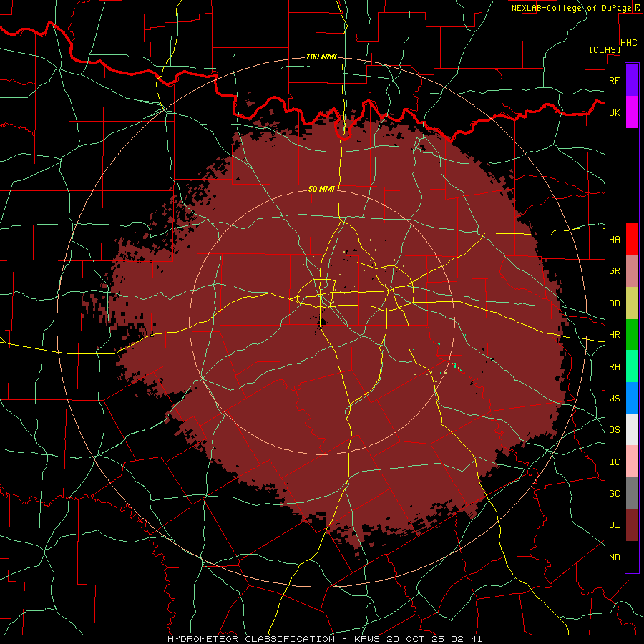Click the UK legend label
This screenshot has width=644, height=644.
614,112
